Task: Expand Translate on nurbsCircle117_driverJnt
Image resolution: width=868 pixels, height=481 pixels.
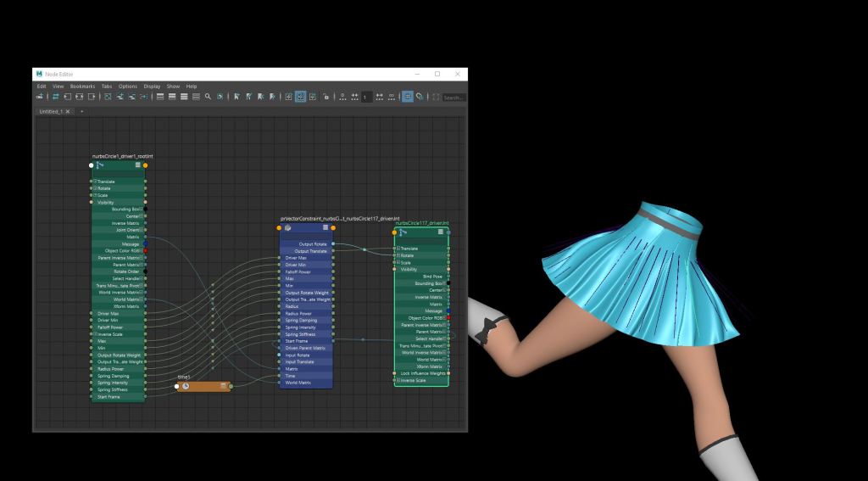Action: (x=398, y=249)
